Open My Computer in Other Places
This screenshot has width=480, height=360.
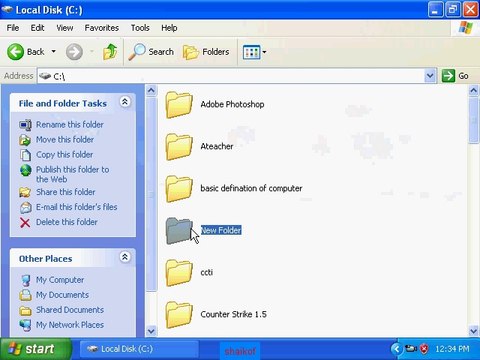(x=60, y=280)
